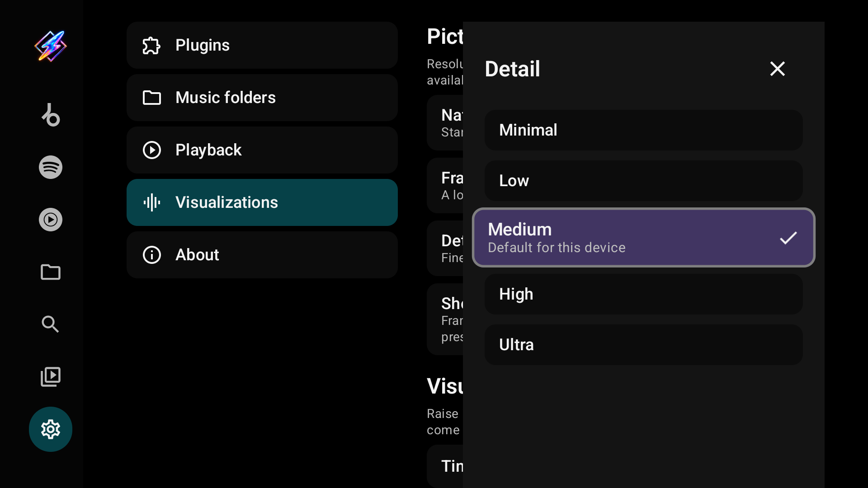
Task: Select the settings gear in sidebar
Action: [x=51, y=429]
